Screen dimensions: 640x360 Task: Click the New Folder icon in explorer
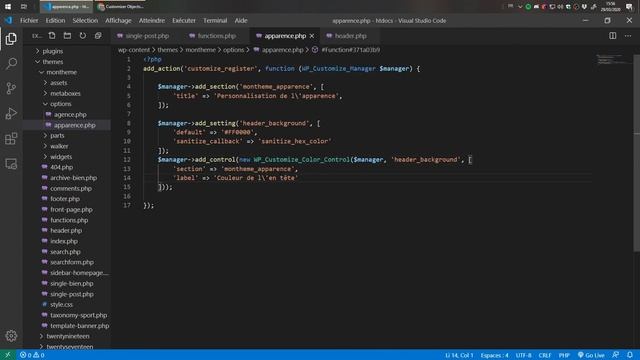[x=67, y=36]
